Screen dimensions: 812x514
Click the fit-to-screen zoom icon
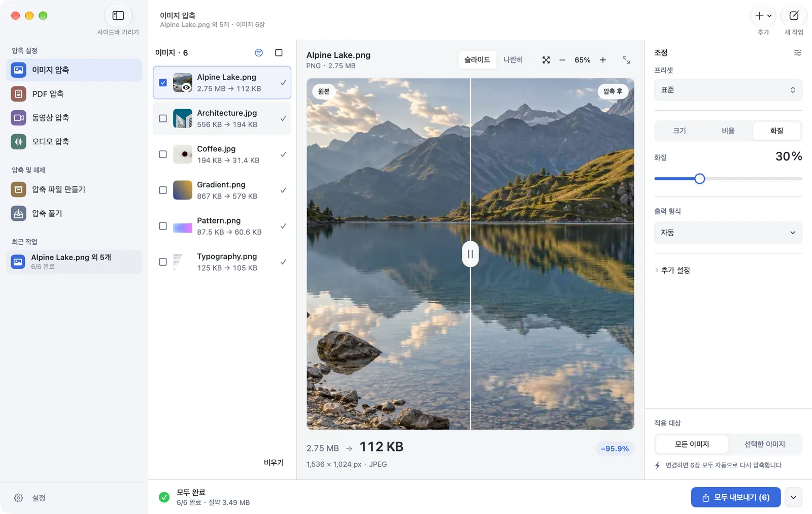(546, 60)
